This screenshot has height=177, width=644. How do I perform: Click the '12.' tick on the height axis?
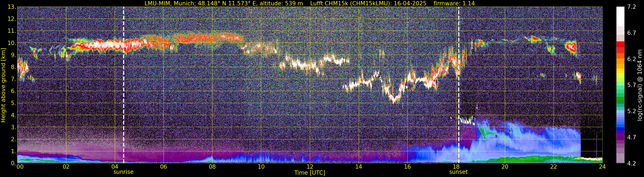(12, 19)
